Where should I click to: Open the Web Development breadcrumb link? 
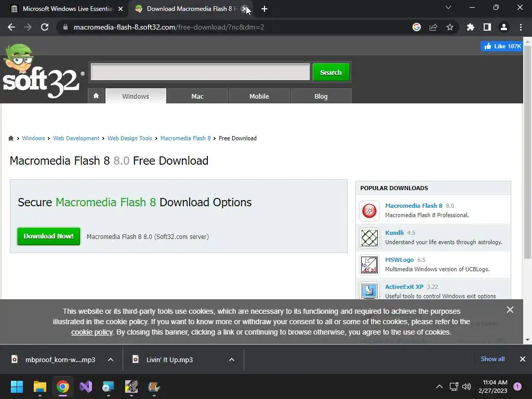[x=76, y=138]
